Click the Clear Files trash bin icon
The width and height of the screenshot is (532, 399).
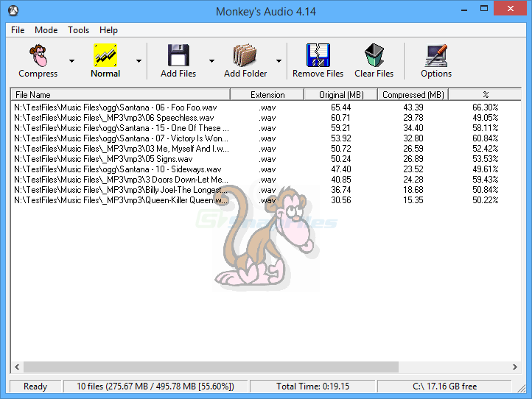(x=374, y=55)
